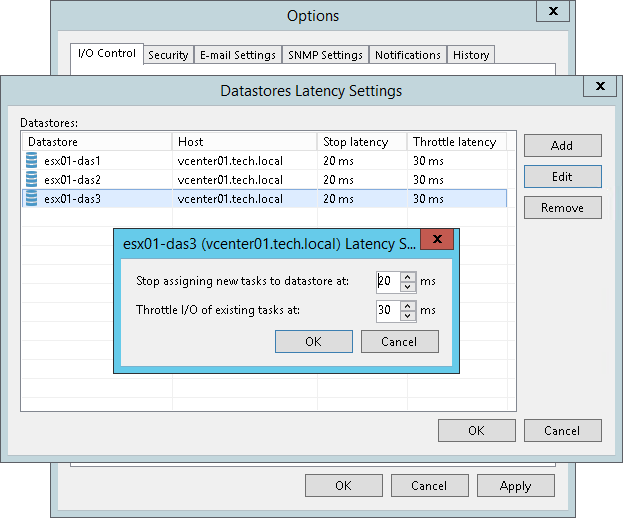
Task: Open the Security tab in Options
Action: coord(168,55)
